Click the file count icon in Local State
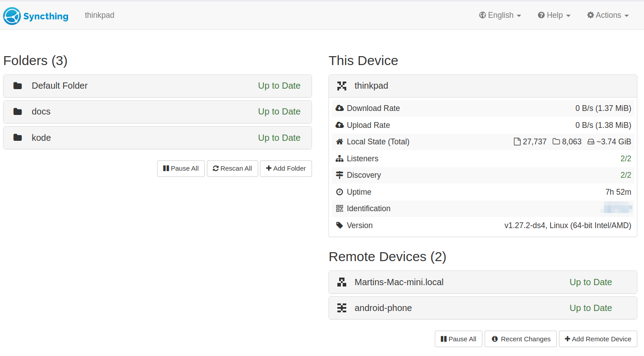 pyautogui.click(x=517, y=142)
